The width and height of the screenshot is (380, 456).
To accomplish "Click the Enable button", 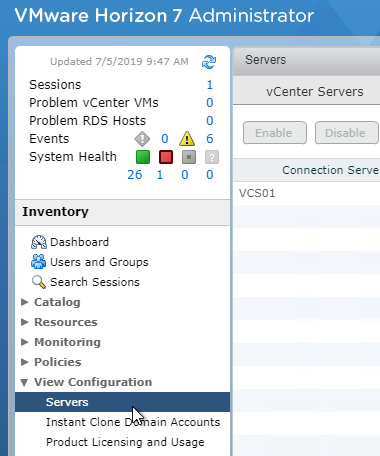I will [275, 133].
